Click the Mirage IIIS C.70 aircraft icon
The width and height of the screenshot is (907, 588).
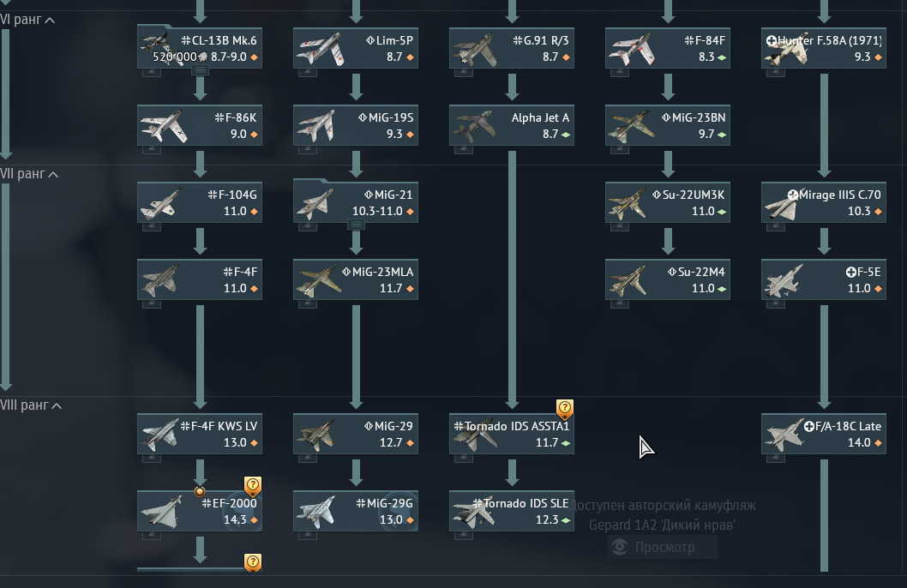click(x=784, y=203)
